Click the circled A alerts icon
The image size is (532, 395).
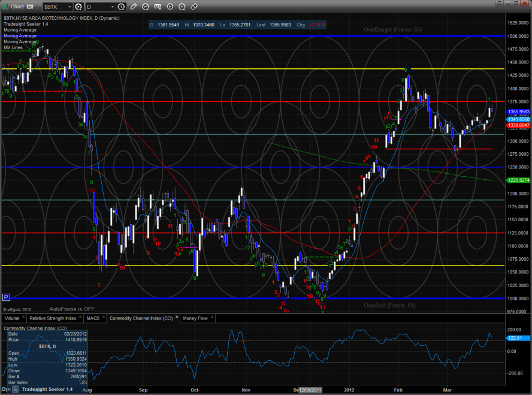click(x=182, y=6)
